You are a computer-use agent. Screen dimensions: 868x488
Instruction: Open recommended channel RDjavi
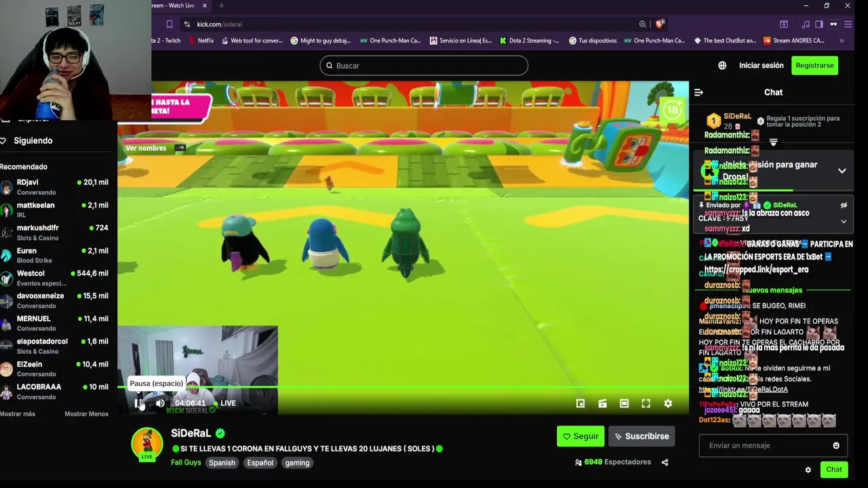[56, 187]
